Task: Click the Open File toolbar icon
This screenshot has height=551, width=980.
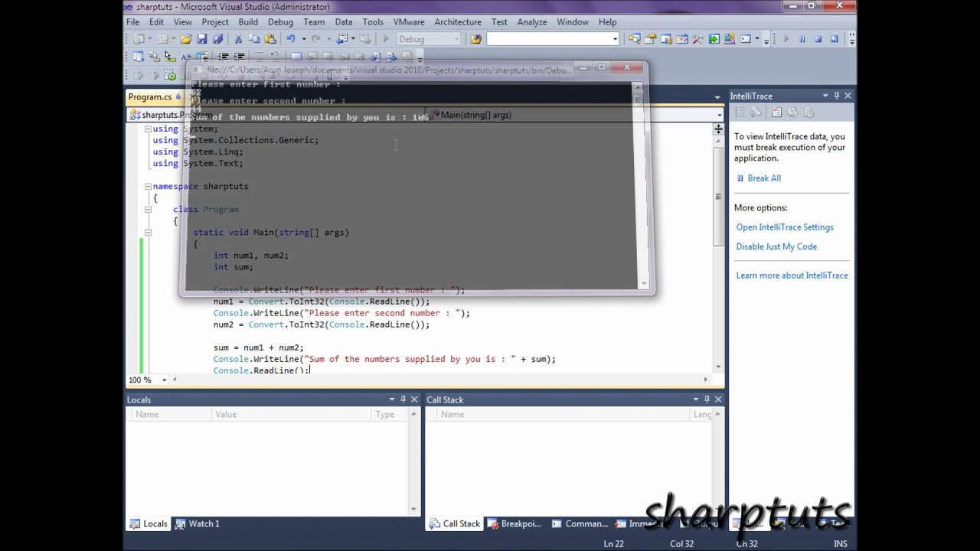Action: (185, 39)
